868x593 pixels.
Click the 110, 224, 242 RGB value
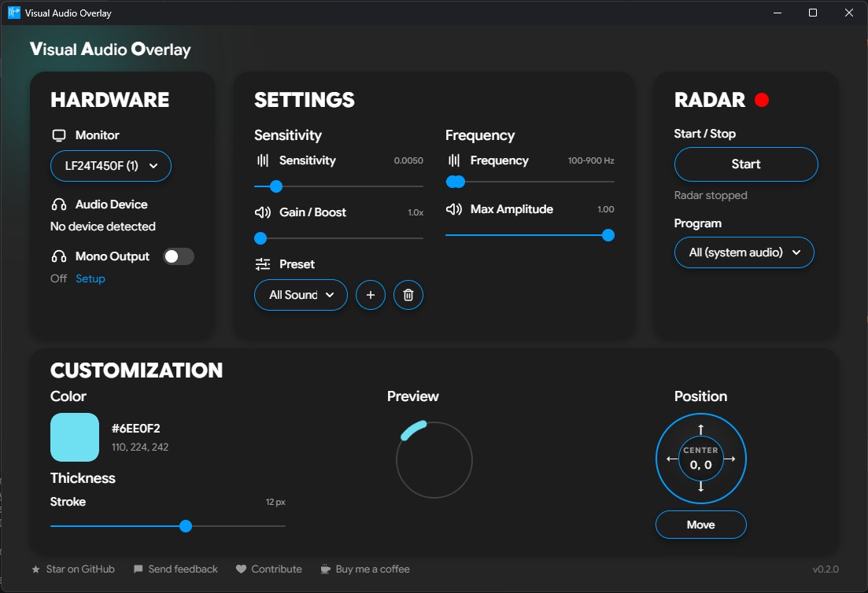[140, 447]
